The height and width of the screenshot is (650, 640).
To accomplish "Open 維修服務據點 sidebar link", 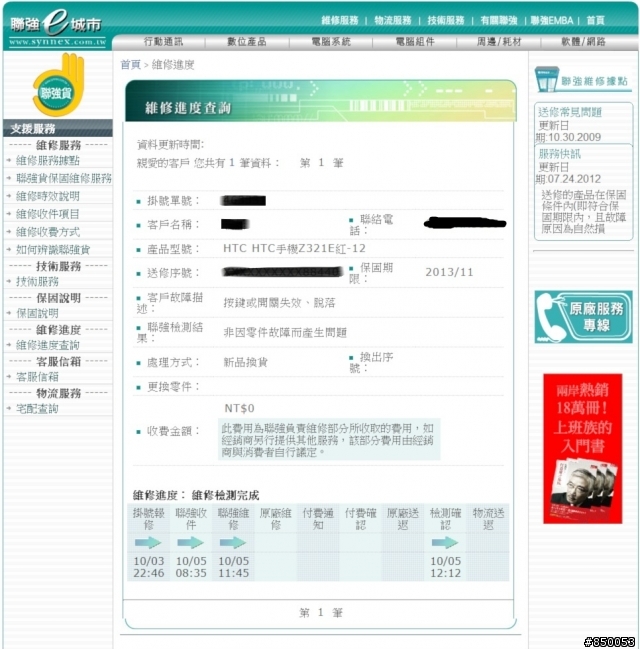I will [x=48, y=160].
